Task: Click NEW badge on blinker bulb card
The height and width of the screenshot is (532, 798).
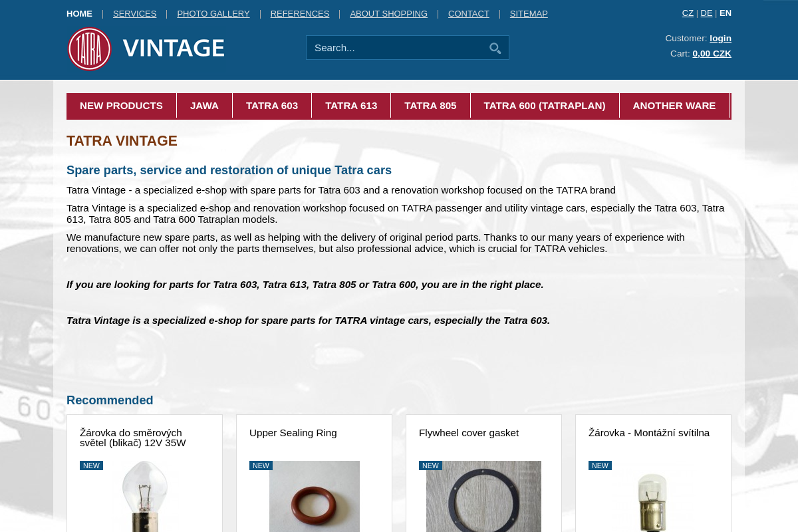Action: pos(91,465)
